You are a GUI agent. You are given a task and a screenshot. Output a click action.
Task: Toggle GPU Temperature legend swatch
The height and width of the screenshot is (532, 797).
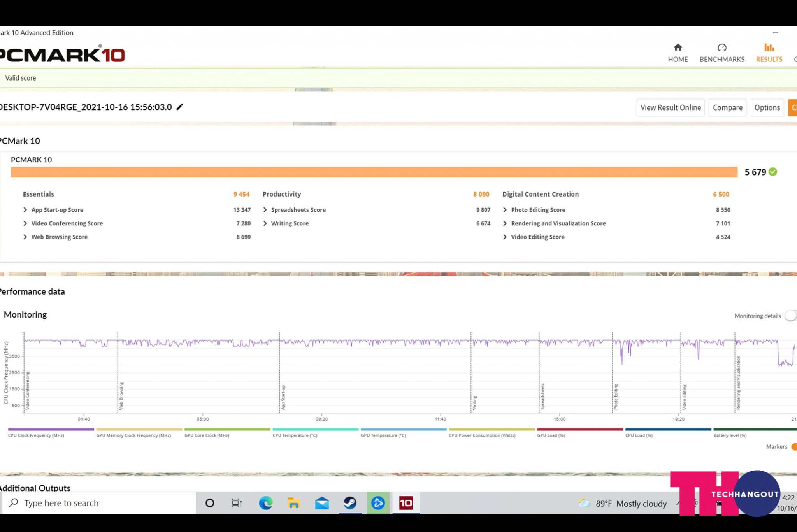coord(404,430)
